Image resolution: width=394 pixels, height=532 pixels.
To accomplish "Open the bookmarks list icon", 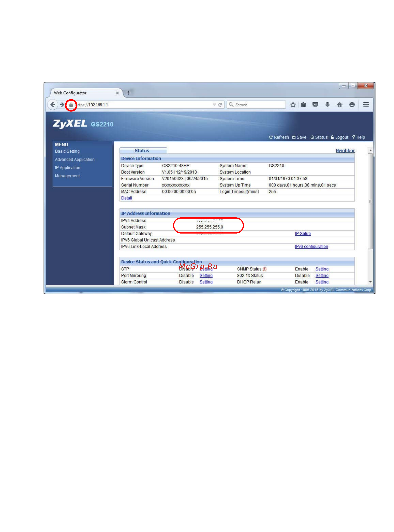I will pyautogui.click(x=303, y=105).
